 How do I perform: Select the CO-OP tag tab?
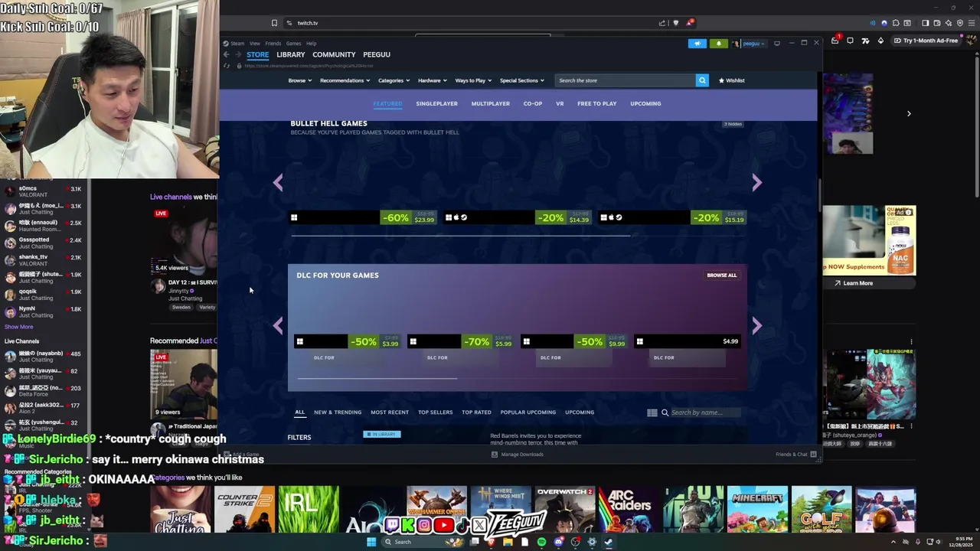pos(532,103)
